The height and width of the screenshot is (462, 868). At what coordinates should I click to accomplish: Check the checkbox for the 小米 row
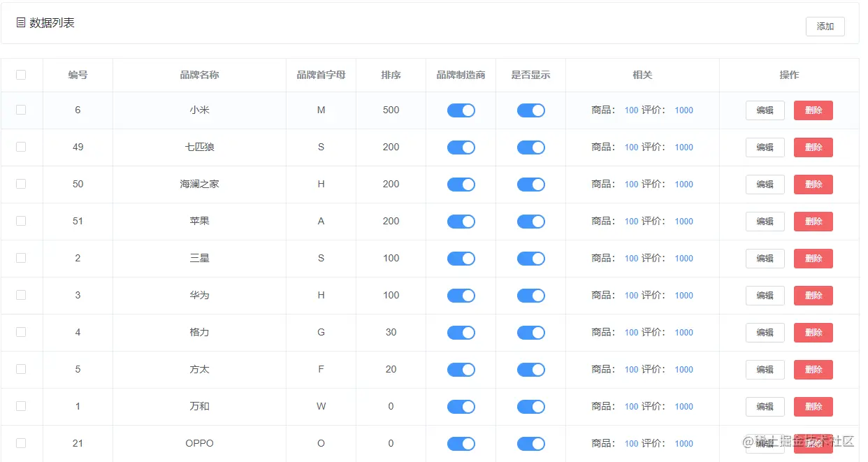[x=21, y=110]
